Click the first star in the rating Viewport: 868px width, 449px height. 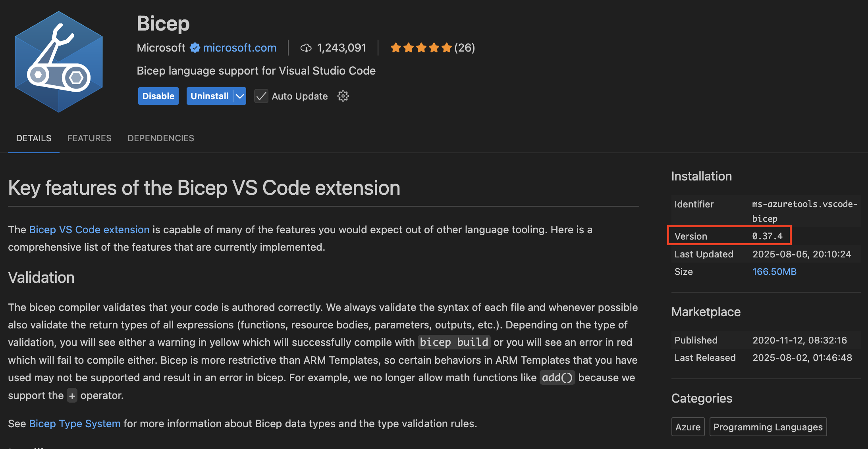(395, 47)
